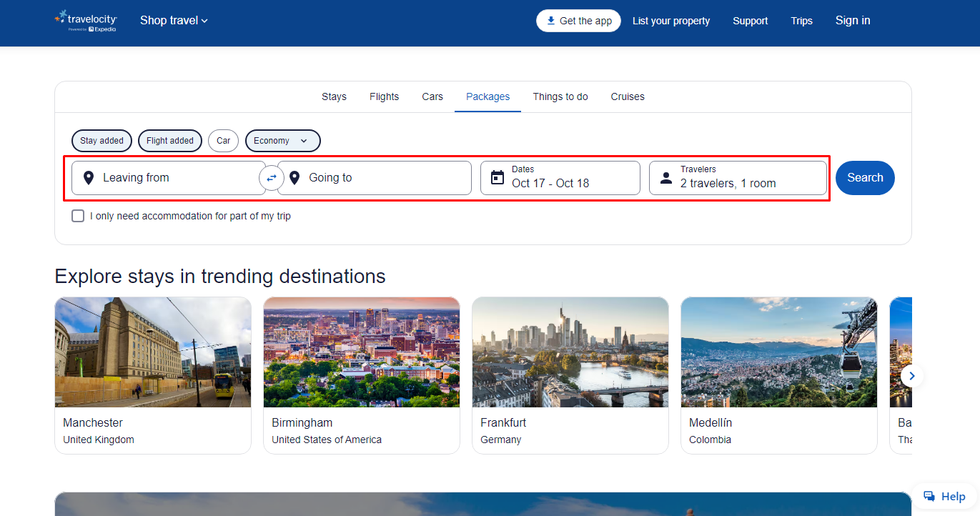The height and width of the screenshot is (516, 980).
Task: Open the Economy cabin class dropdown
Action: point(282,141)
